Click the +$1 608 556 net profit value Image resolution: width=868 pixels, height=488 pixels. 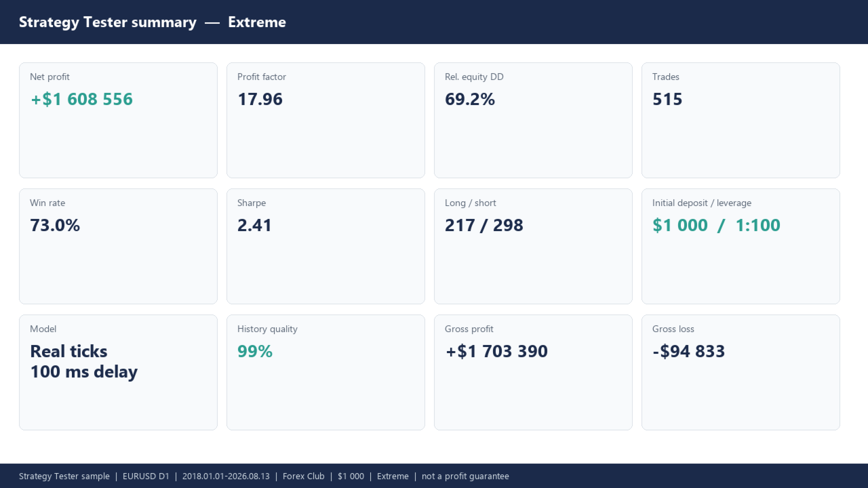[81, 100]
